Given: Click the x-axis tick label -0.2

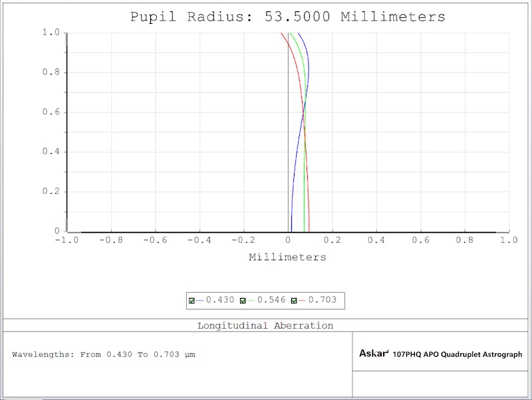Looking at the screenshot, I should point(243,240).
